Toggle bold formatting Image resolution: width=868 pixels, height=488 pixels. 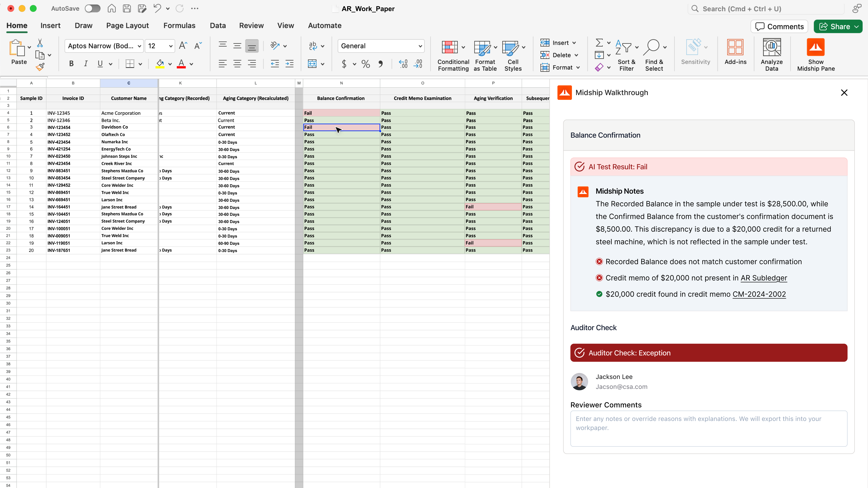pyautogui.click(x=71, y=64)
